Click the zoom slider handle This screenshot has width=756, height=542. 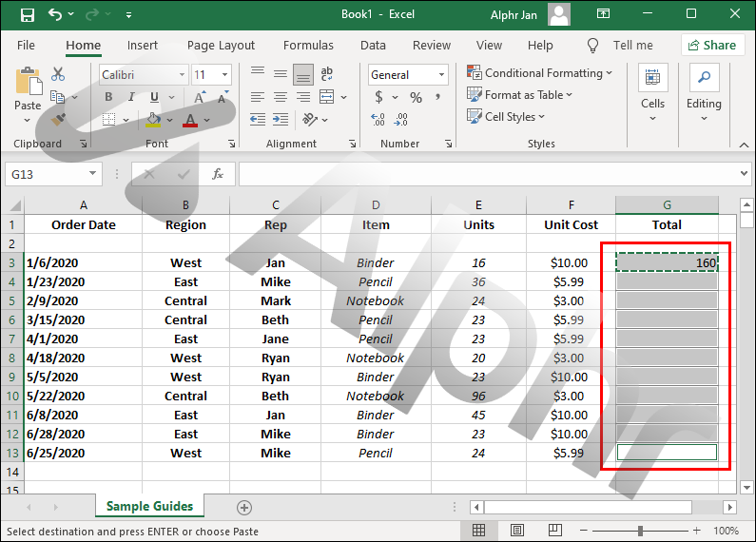click(640, 531)
